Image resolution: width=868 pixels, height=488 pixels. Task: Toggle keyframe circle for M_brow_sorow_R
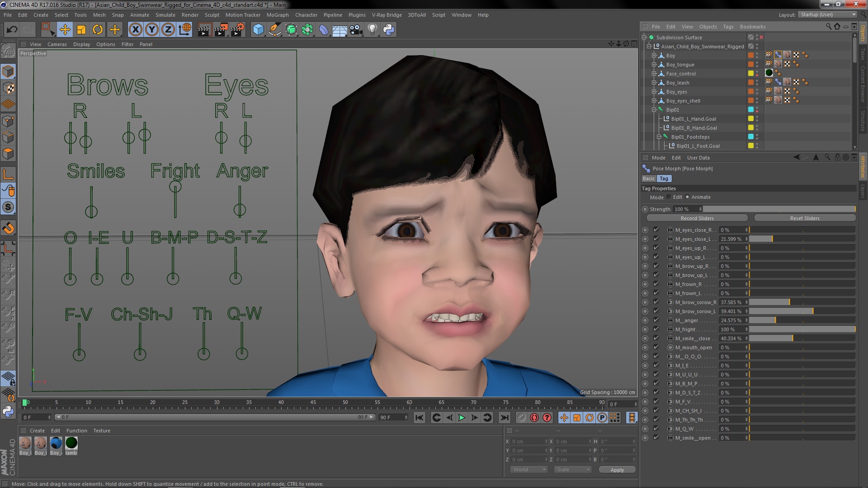pyautogui.click(x=645, y=302)
